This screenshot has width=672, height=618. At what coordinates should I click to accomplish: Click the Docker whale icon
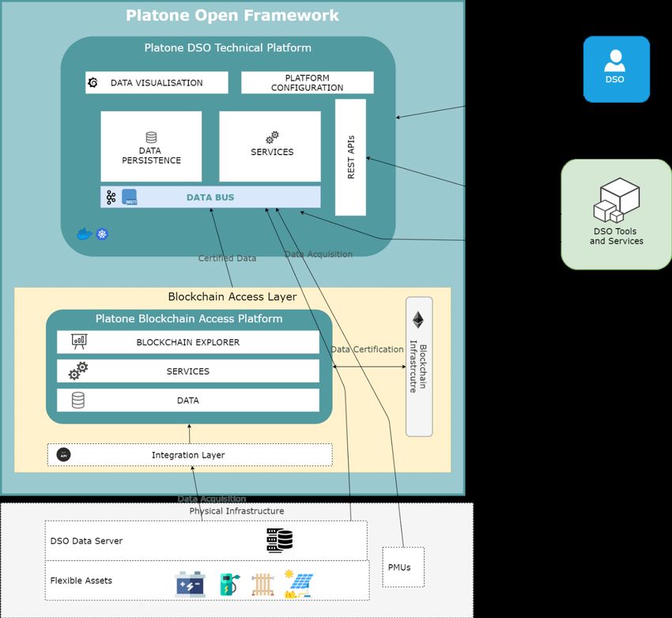pyautogui.click(x=85, y=234)
